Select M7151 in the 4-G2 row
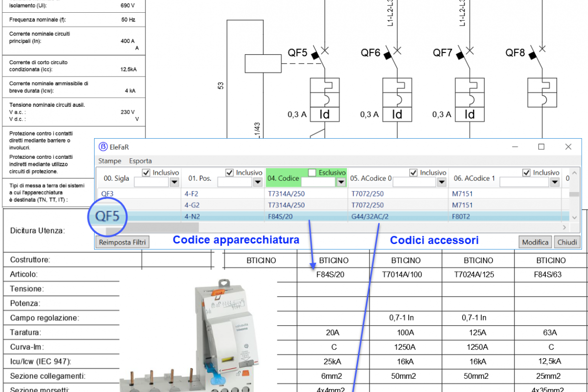The width and height of the screenshot is (588, 392). tap(463, 205)
